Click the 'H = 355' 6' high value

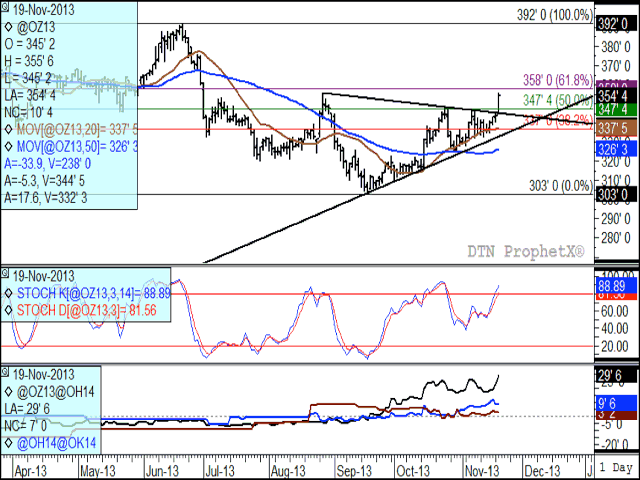29,61
